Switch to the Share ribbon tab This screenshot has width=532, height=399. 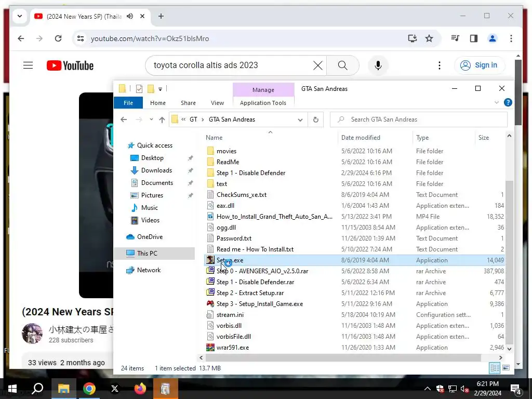pos(188,103)
